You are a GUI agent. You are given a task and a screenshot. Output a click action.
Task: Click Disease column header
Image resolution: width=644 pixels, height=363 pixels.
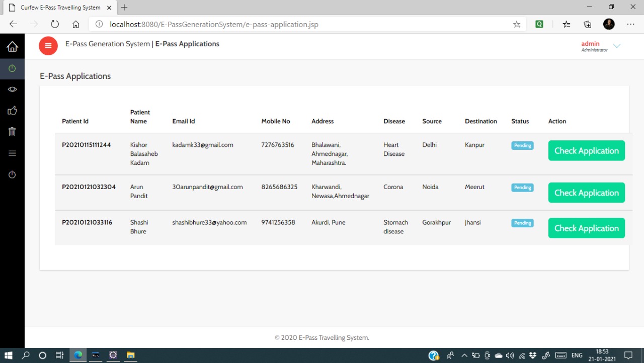[394, 121]
